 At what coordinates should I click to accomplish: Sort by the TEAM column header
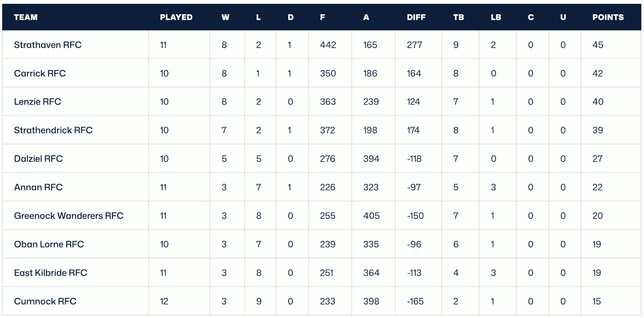pyautogui.click(x=26, y=17)
